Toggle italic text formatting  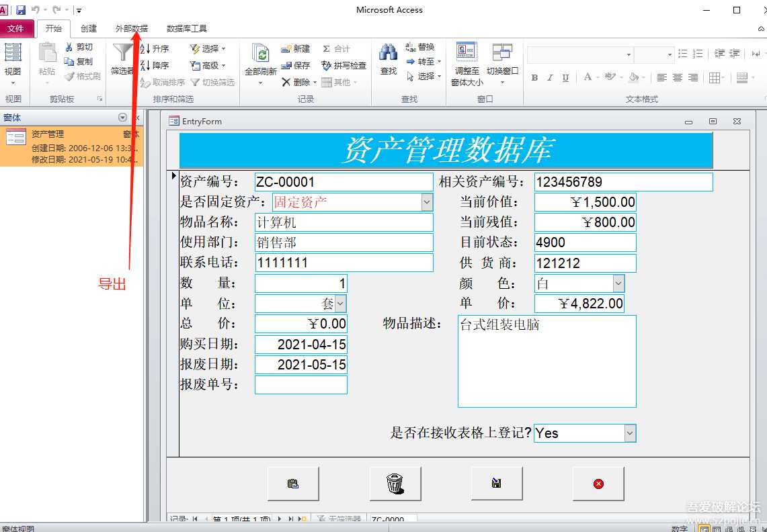pos(550,78)
